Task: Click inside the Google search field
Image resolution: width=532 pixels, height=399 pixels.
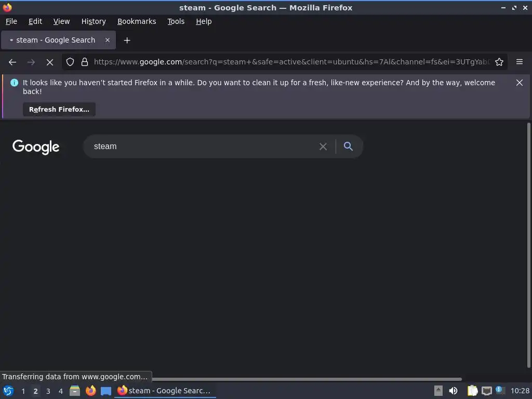Action: (x=204, y=147)
